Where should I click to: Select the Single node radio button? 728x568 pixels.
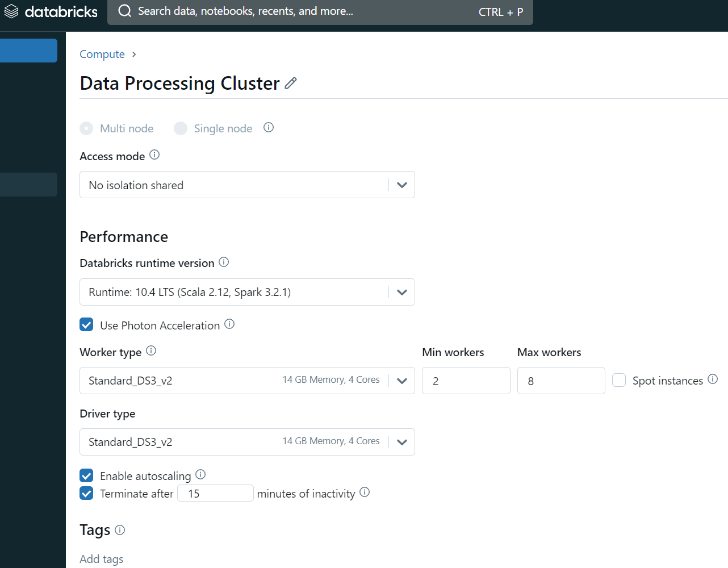[x=181, y=128]
